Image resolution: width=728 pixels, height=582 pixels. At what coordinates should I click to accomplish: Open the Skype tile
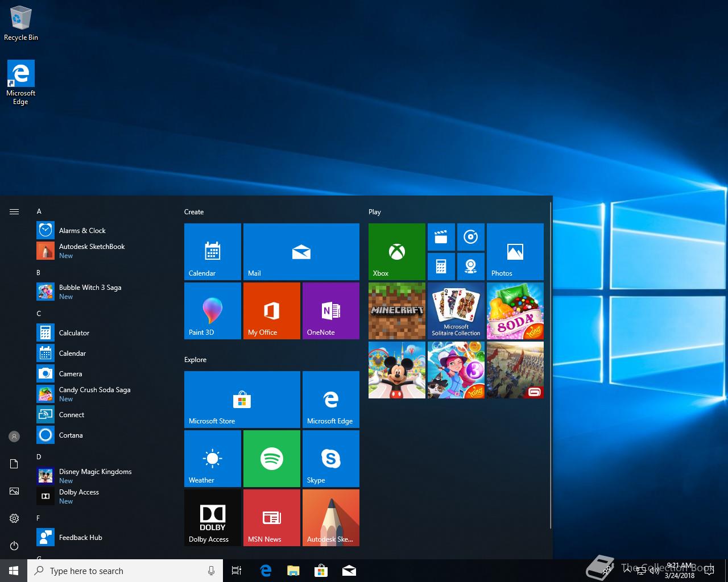pyautogui.click(x=331, y=459)
